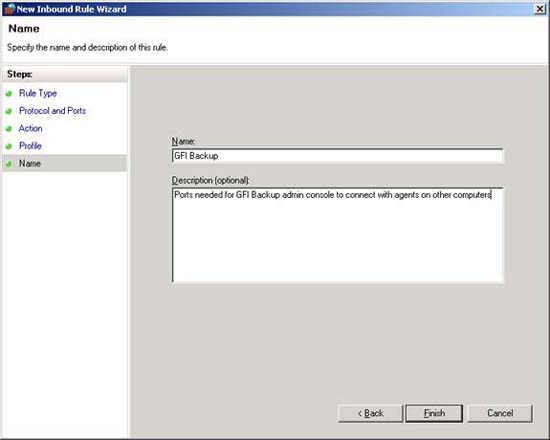Click the green bullet beside Action
Image resolution: width=550 pixels, height=440 pixels.
9,129
